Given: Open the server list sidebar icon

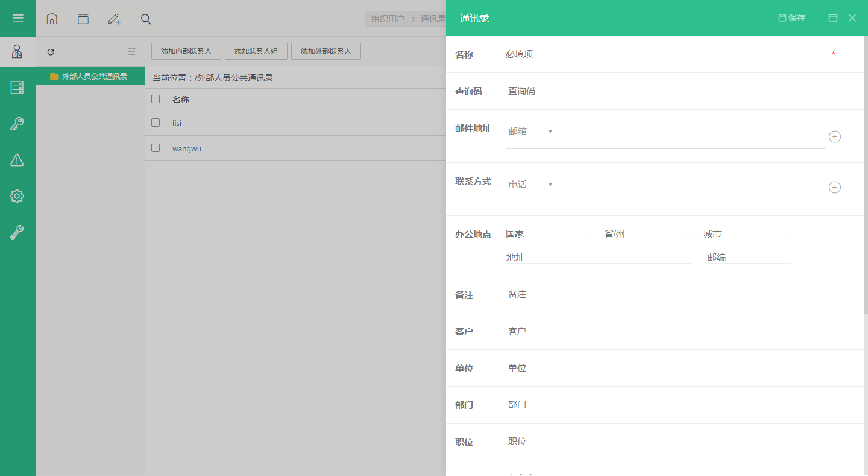Looking at the screenshot, I should tap(17, 87).
